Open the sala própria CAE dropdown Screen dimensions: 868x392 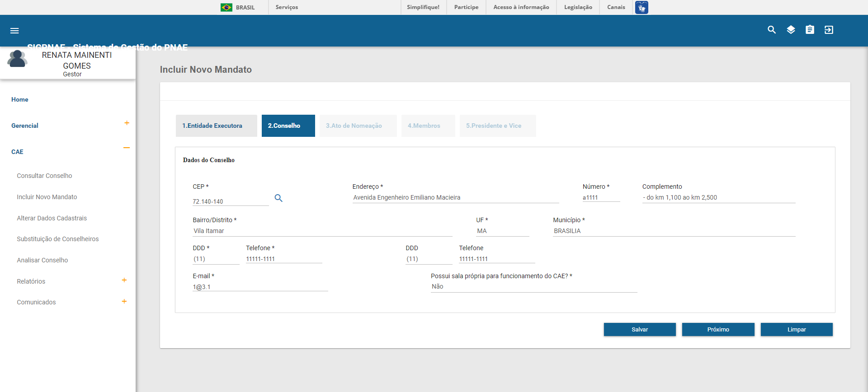coord(533,287)
